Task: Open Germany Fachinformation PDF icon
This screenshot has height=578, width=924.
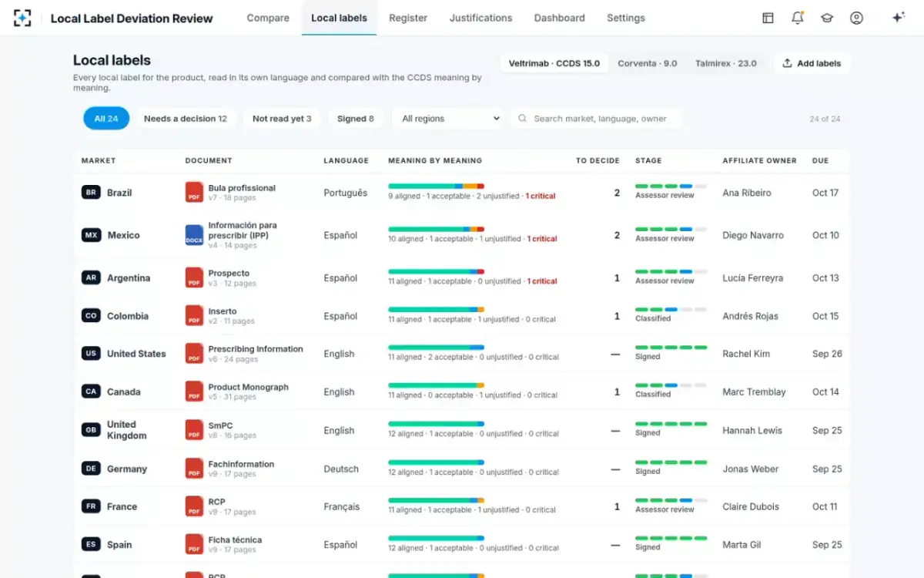Action: tap(194, 469)
